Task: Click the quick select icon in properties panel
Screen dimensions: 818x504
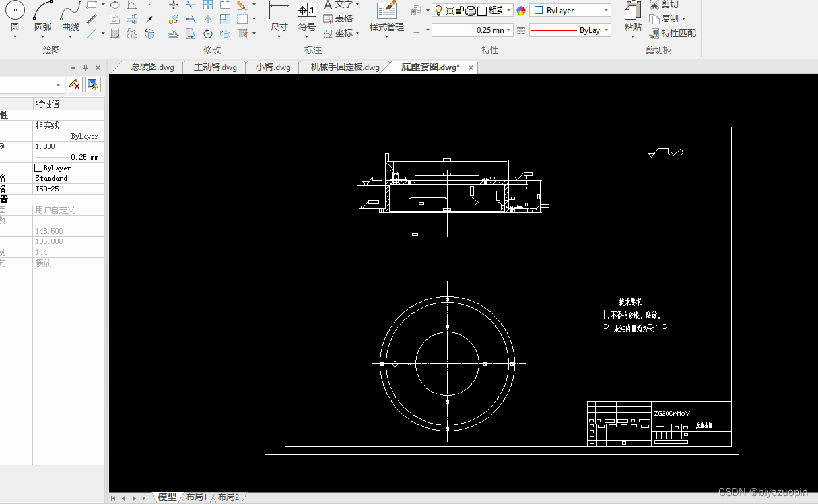Action: point(93,84)
